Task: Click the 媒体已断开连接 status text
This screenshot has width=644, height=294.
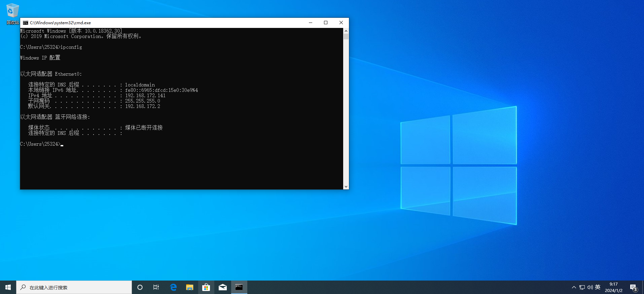Action: click(x=144, y=127)
